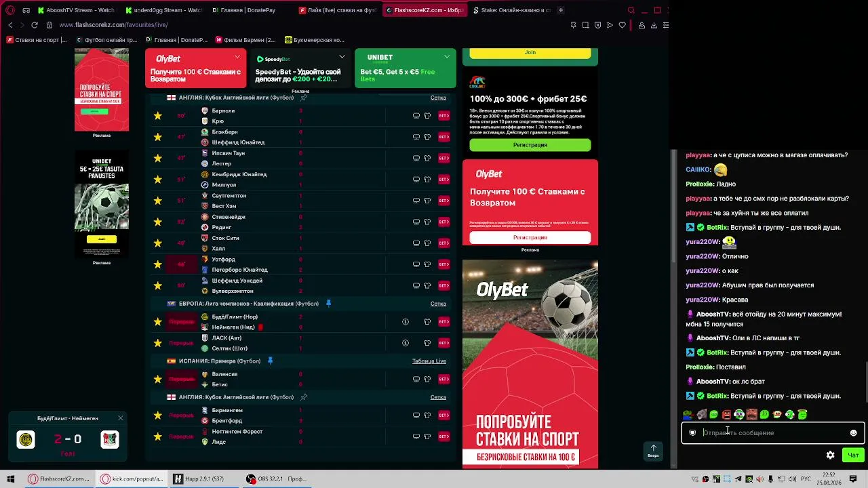Toggle favorite star for Ипсвич Таун match
868x488 pixels.
click(158, 158)
